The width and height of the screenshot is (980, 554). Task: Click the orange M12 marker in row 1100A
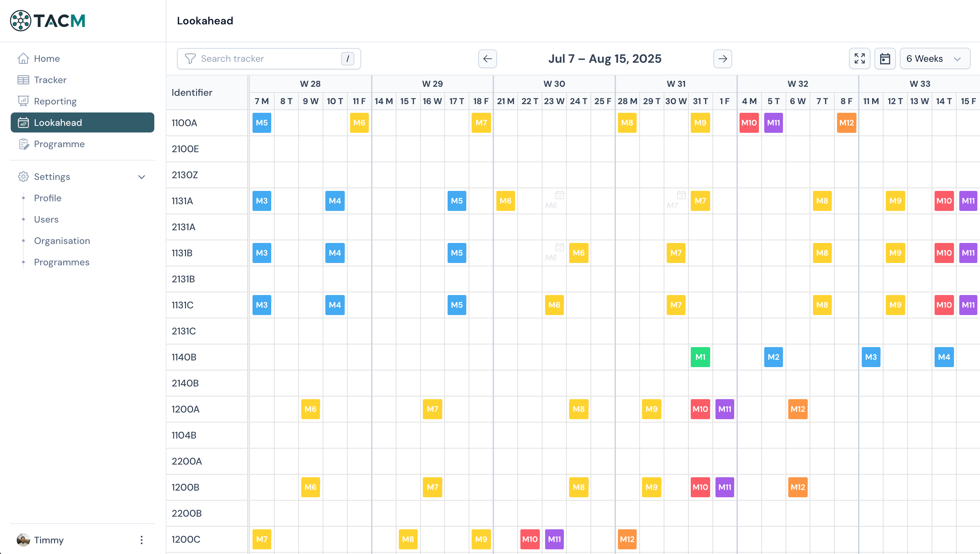tap(846, 122)
